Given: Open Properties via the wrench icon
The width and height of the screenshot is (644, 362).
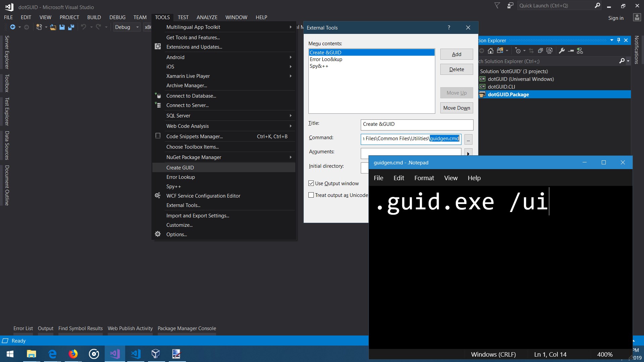Looking at the screenshot, I should [561, 51].
